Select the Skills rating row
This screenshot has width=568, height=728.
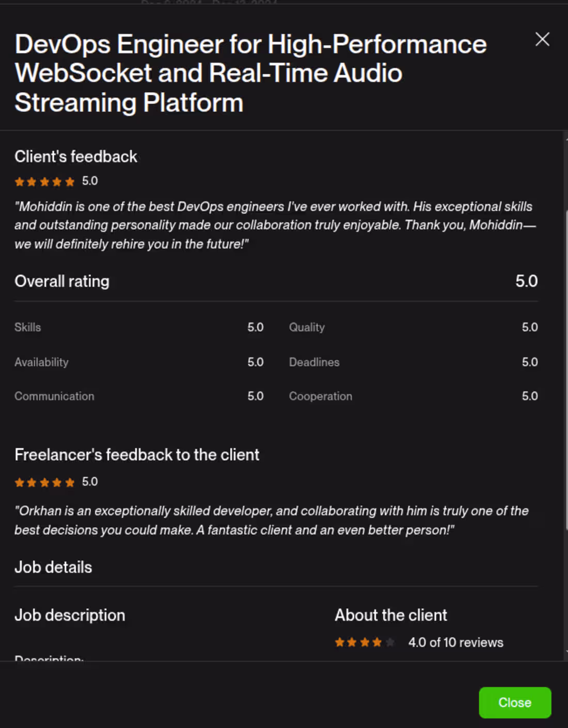point(27,327)
